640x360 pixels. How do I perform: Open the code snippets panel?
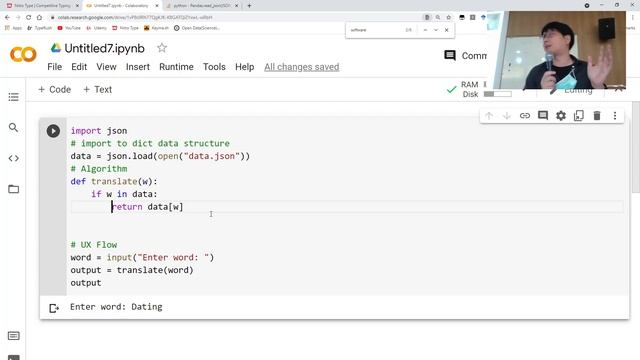click(x=13, y=158)
